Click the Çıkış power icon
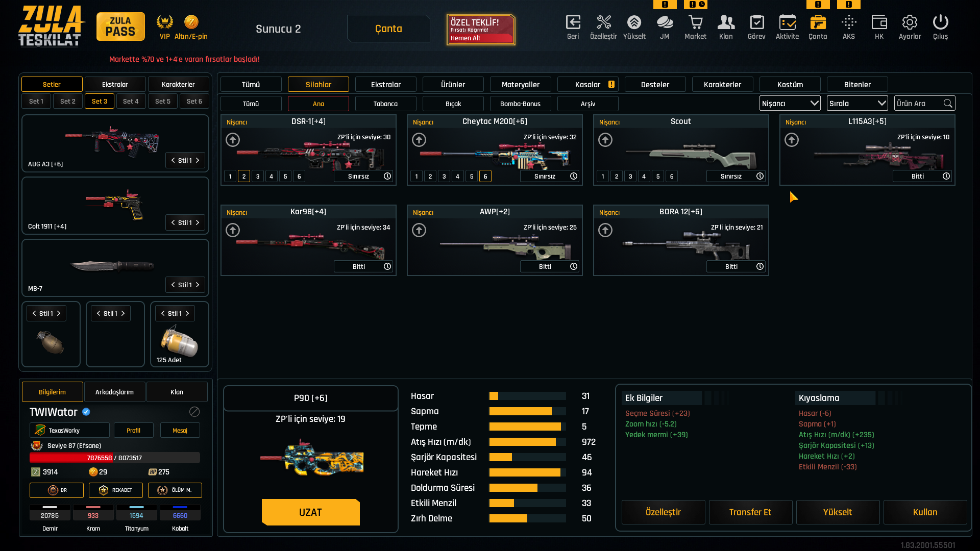 point(940,27)
